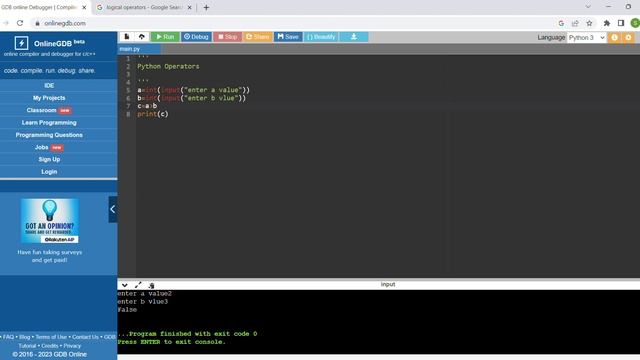This screenshot has width=640, height=360.
Task: Switch to logical operators Google Search tab
Action: point(143,7)
